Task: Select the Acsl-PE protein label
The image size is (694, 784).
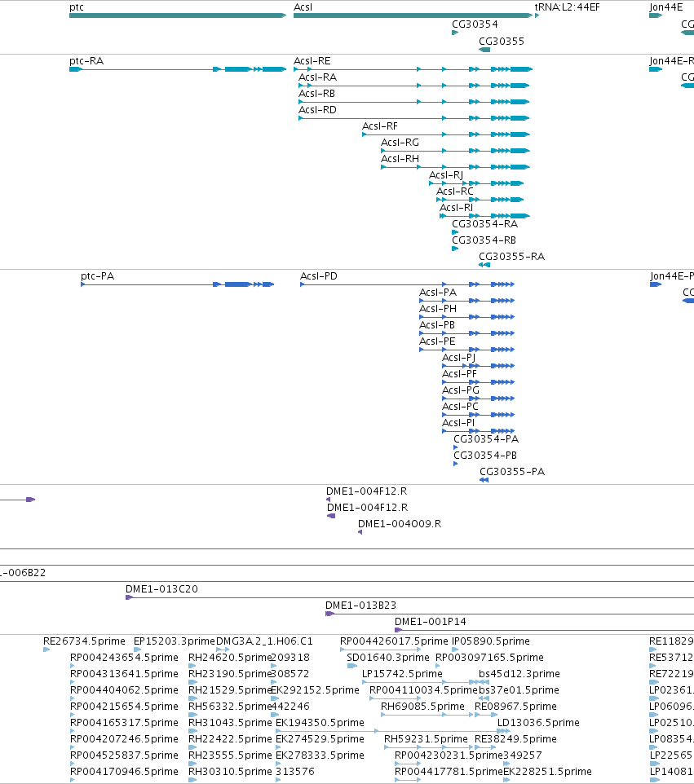Action: point(437,341)
